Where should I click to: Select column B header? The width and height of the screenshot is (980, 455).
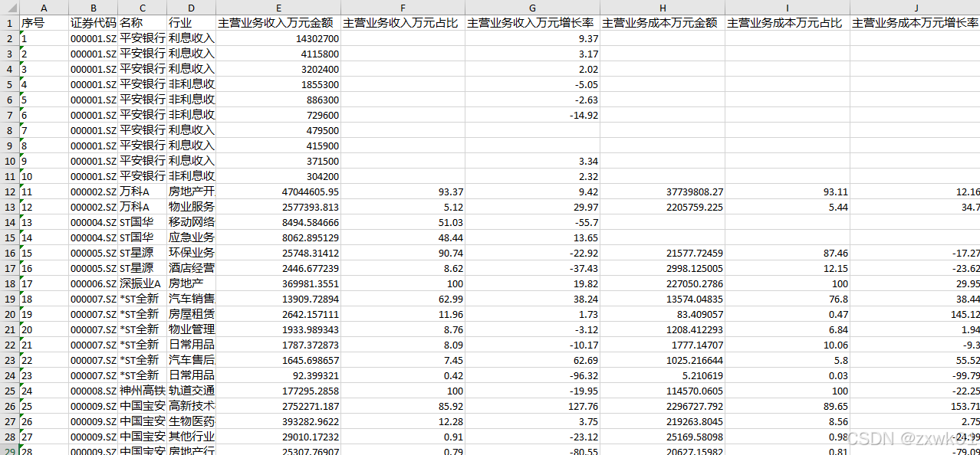pos(93,7)
